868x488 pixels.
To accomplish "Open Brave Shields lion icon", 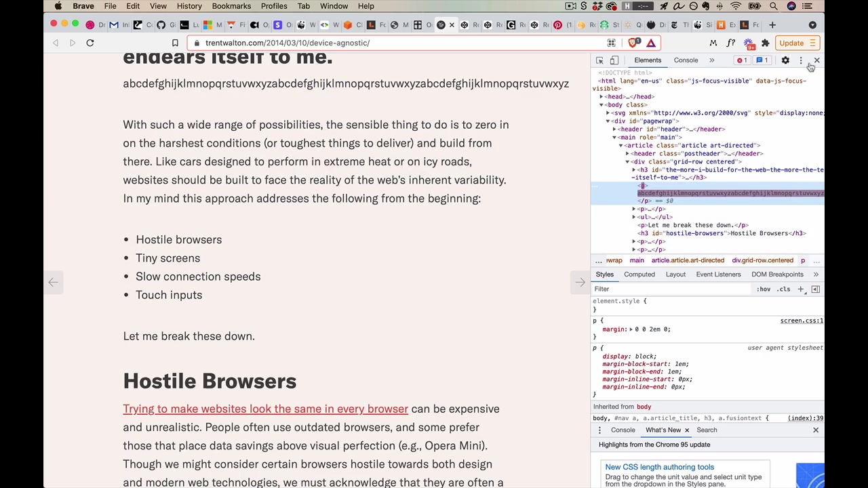I will pyautogui.click(x=634, y=43).
